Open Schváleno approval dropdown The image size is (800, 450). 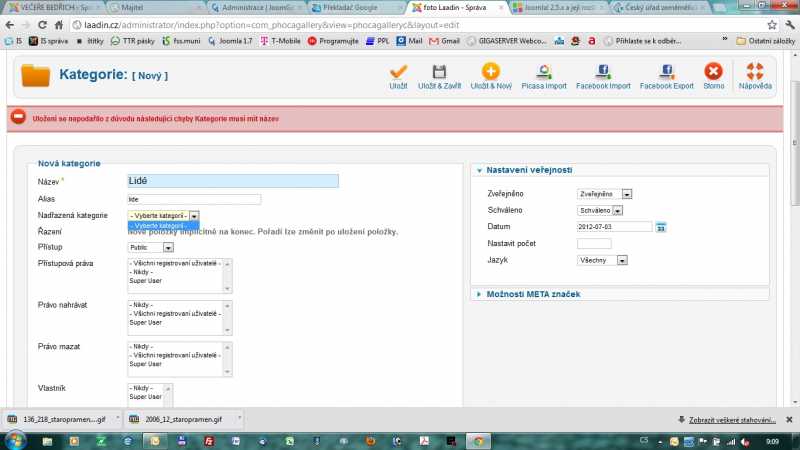pyautogui.click(x=600, y=211)
